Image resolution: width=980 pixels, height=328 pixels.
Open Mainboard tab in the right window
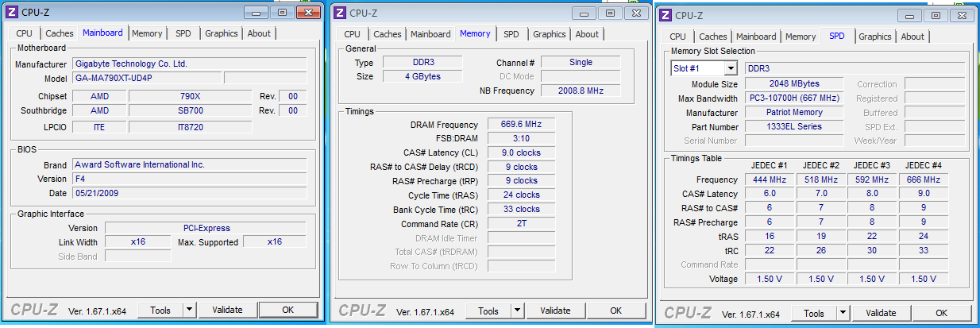756,37
